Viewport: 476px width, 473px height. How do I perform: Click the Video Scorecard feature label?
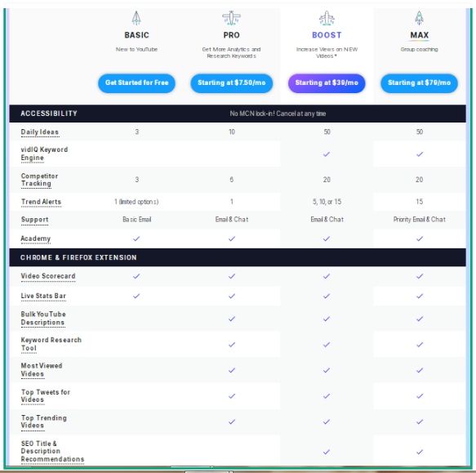click(48, 276)
